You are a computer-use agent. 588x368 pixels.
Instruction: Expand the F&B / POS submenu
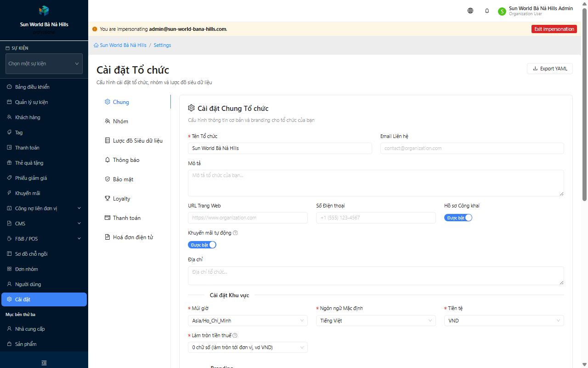[44, 239]
